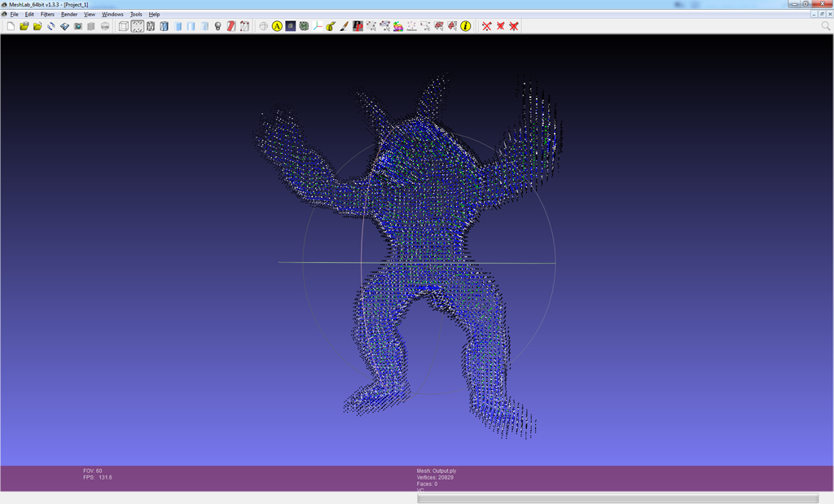Screen dimensions: 834x504
Task: Maximize the MeshLab application window
Action: click(806, 4)
